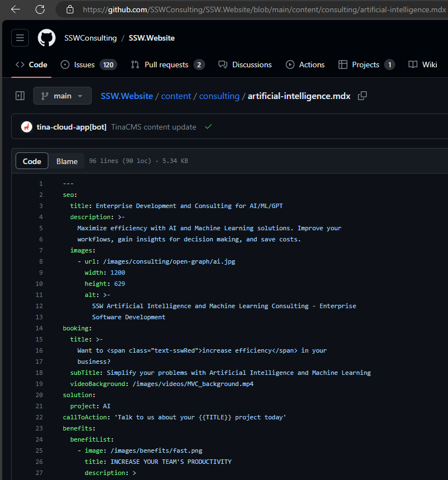Go to the Actions tab
Viewport: 448px width, 480px height.
(x=305, y=65)
